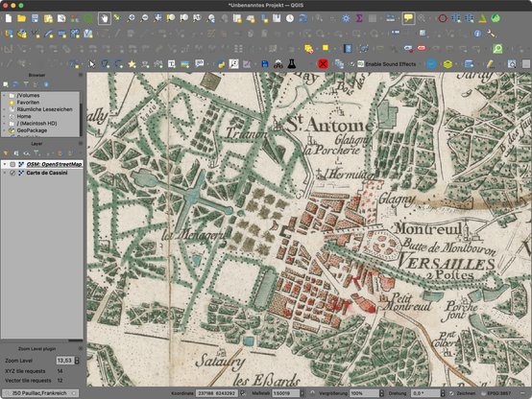The height and width of the screenshot is (399, 532).
Task: Click the orange-blue round plugin icon
Action: pos(431,63)
